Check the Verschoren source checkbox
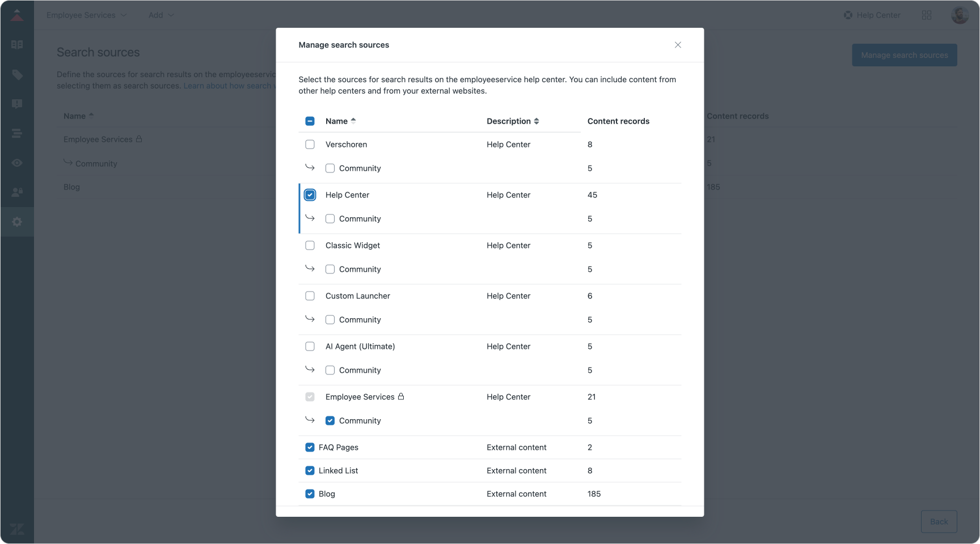Viewport: 980px width, 544px height. point(310,145)
